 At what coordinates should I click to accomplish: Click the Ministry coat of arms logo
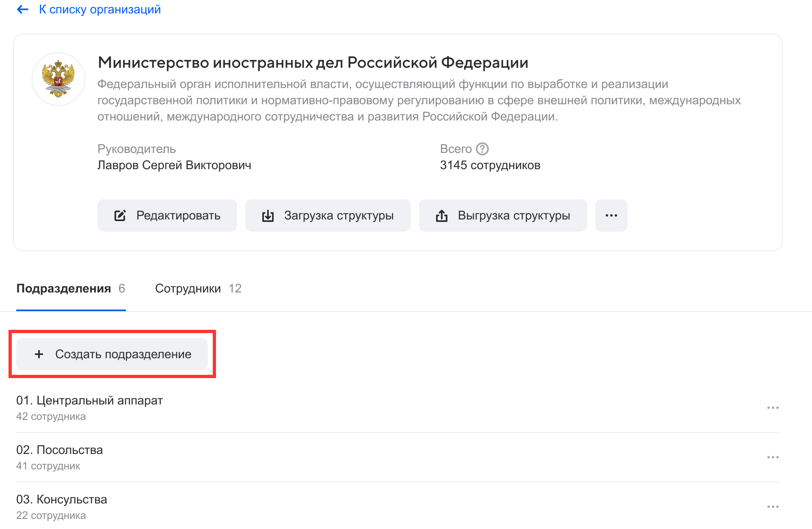point(58,79)
